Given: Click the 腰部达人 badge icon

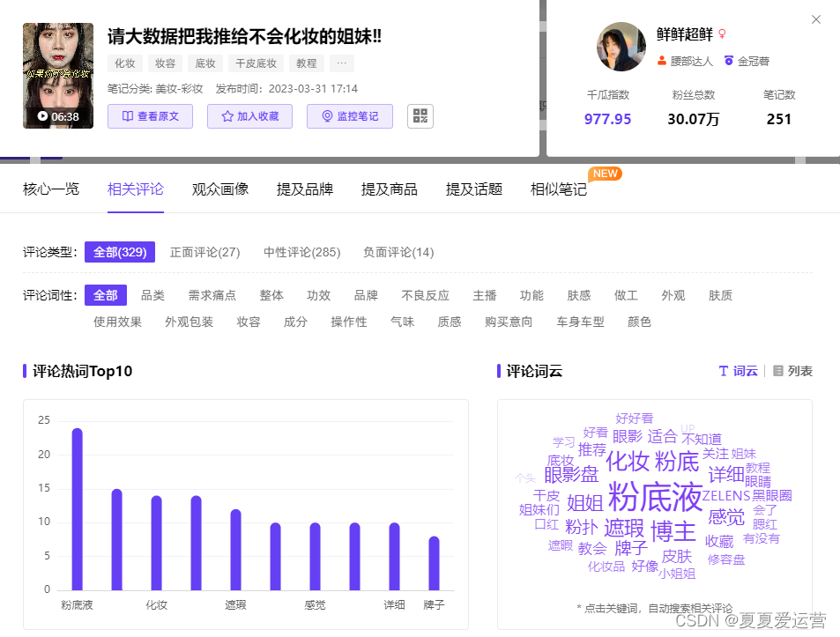Looking at the screenshot, I should tap(662, 61).
